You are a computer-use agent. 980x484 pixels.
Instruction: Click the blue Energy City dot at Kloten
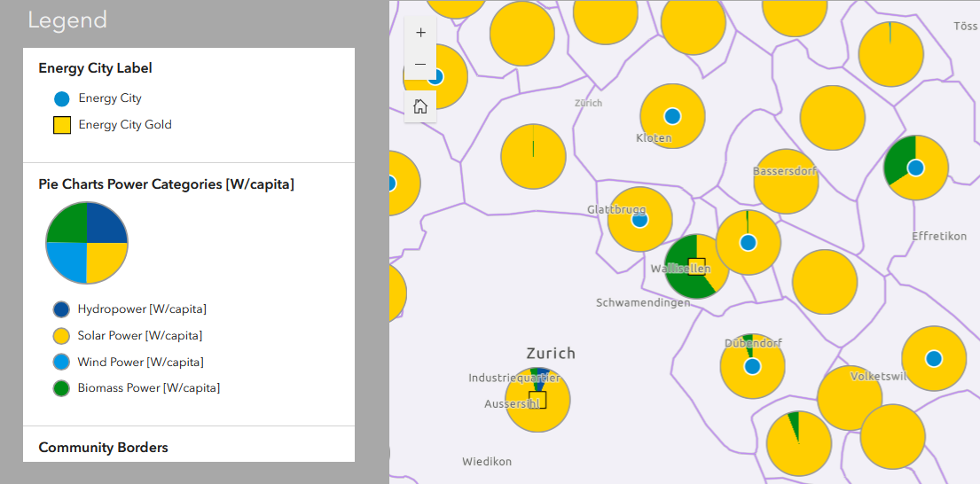coord(672,116)
